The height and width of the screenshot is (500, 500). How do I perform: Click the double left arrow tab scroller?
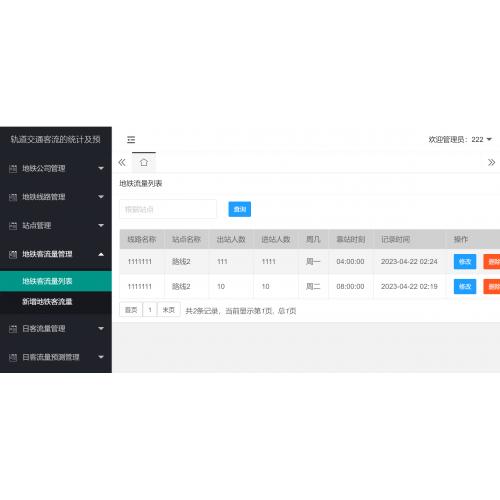[122, 162]
